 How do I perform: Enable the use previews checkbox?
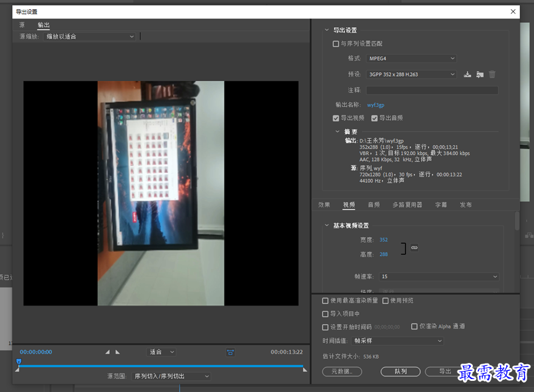click(385, 301)
